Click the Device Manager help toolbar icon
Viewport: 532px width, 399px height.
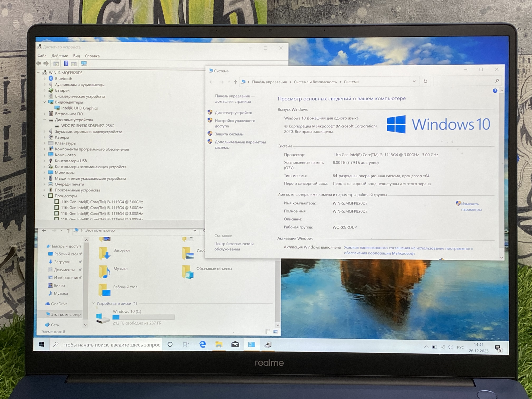(66, 63)
